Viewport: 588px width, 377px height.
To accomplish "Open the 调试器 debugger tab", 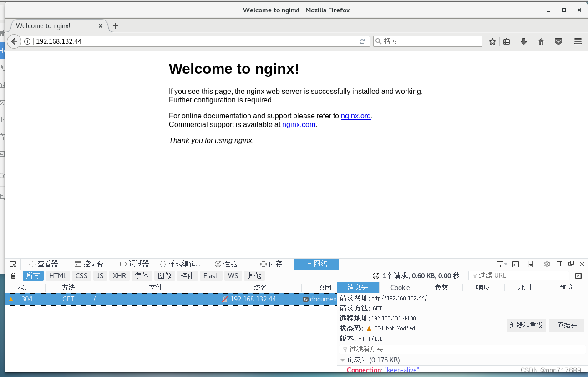I will pos(135,264).
